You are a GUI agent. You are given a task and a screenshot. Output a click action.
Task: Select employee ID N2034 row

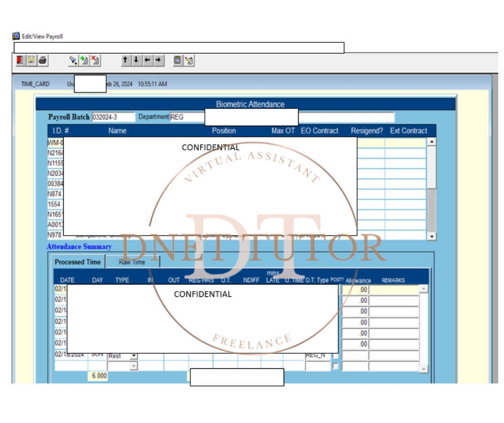55,173
